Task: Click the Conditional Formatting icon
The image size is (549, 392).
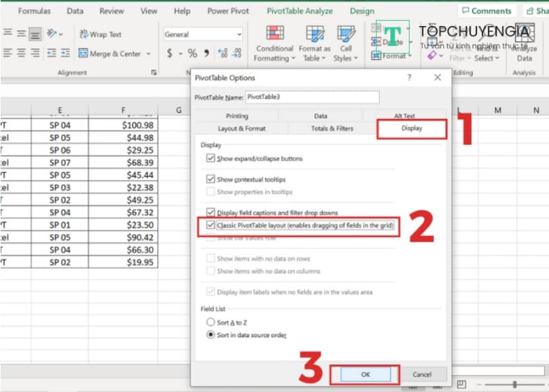Action: coord(275,34)
